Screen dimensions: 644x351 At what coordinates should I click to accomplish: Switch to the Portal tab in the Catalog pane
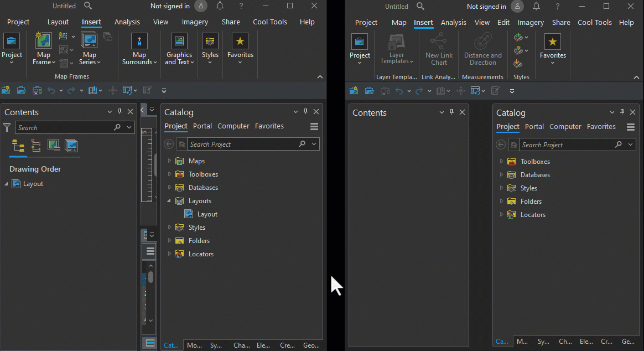click(x=202, y=126)
